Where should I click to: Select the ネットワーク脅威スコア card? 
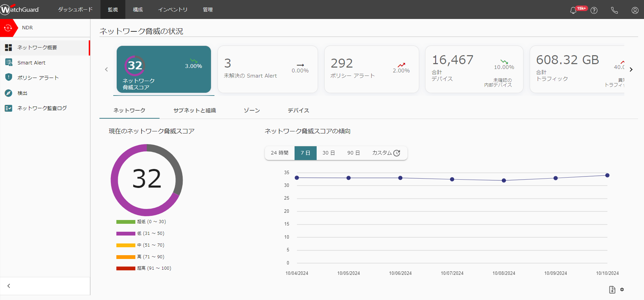[x=164, y=69]
